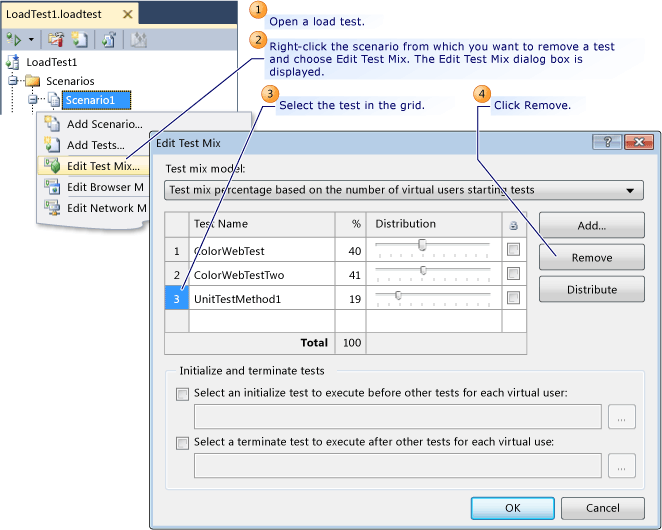Toggle the lock checkbox for UnitTestMethod1
Viewport: 662px width, 530px height.
(513, 298)
